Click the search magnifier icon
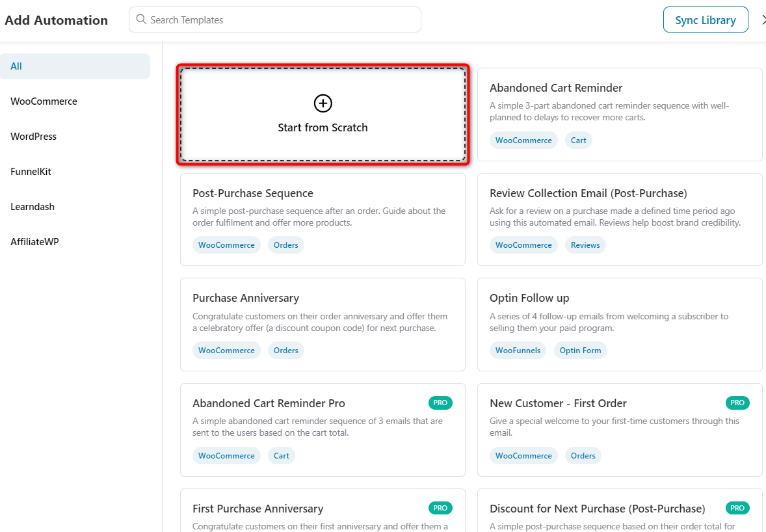Screen dimensions: 766x532 click(141, 19)
